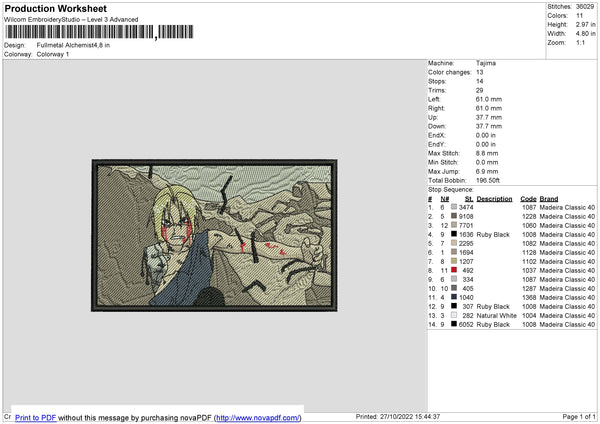Image resolution: width=600 pixels, height=424 pixels.
Task: Click the color changes value '13'
Action: tap(479, 72)
